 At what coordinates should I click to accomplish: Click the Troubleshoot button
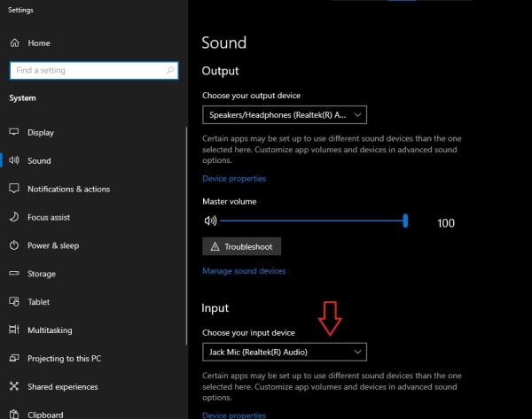tap(241, 246)
